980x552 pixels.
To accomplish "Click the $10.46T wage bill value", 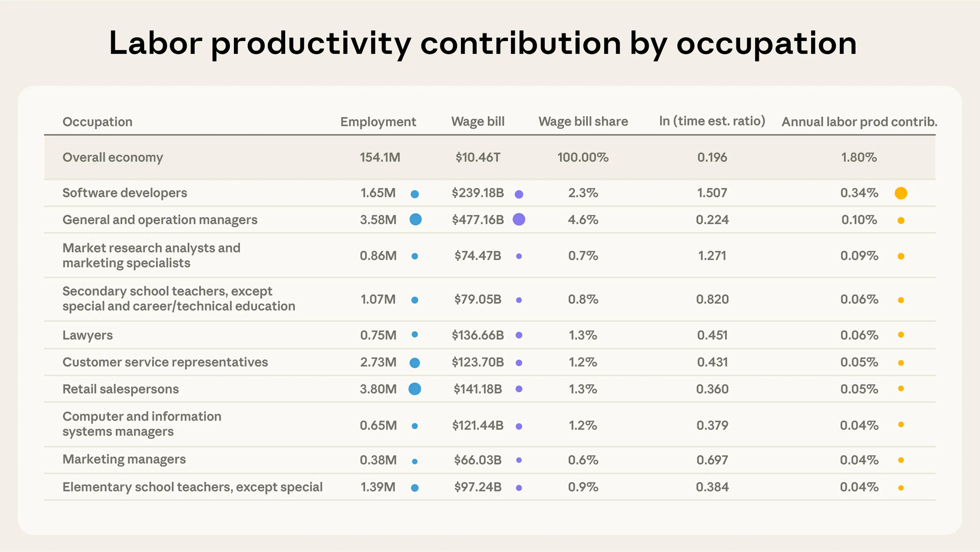I will click(x=478, y=157).
